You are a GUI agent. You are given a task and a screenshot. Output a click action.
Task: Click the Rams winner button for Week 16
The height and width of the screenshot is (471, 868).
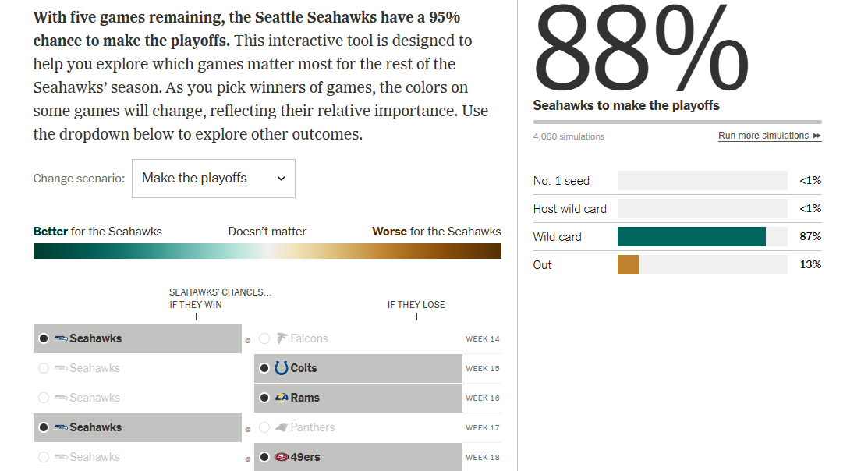(x=358, y=398)
